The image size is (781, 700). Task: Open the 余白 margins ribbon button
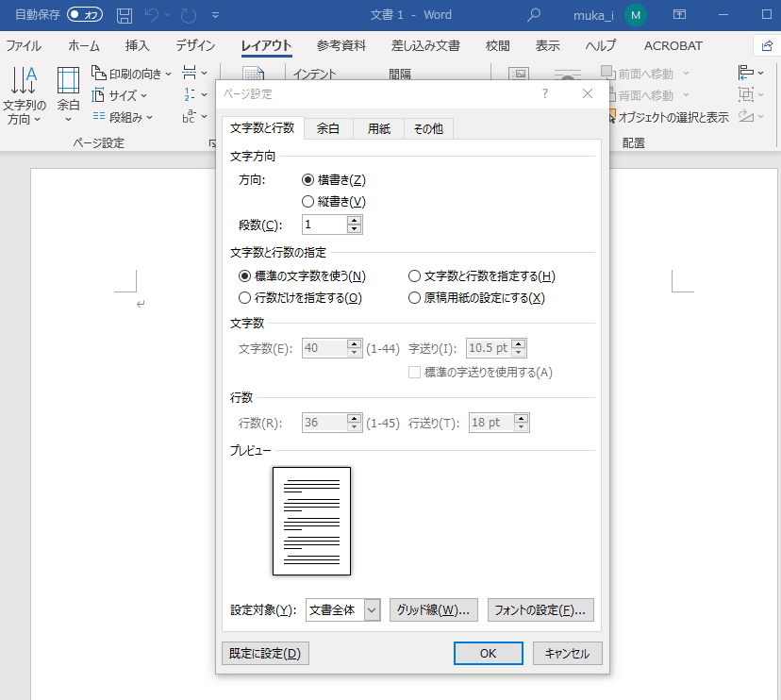coord(68,95)
